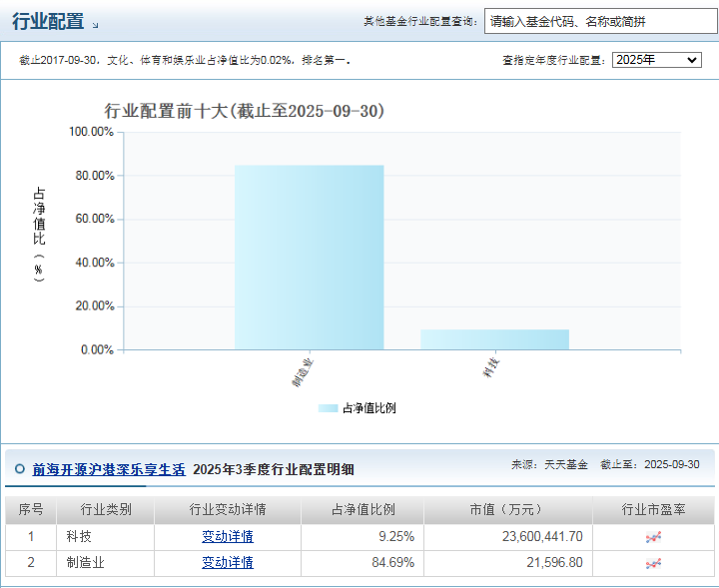Click the 来源：天天基金 source text
719x588 pixels.
coord(549,465)
